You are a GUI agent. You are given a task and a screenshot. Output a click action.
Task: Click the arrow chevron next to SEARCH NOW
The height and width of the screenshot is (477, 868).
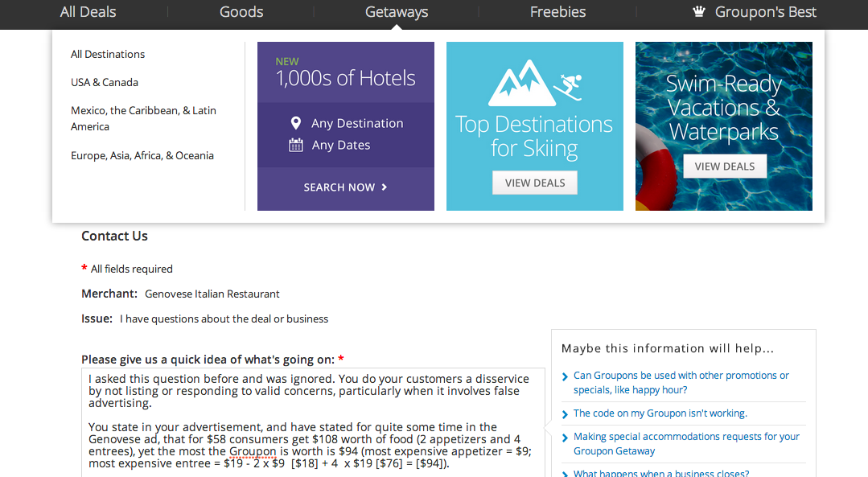[x=385, y=187]
